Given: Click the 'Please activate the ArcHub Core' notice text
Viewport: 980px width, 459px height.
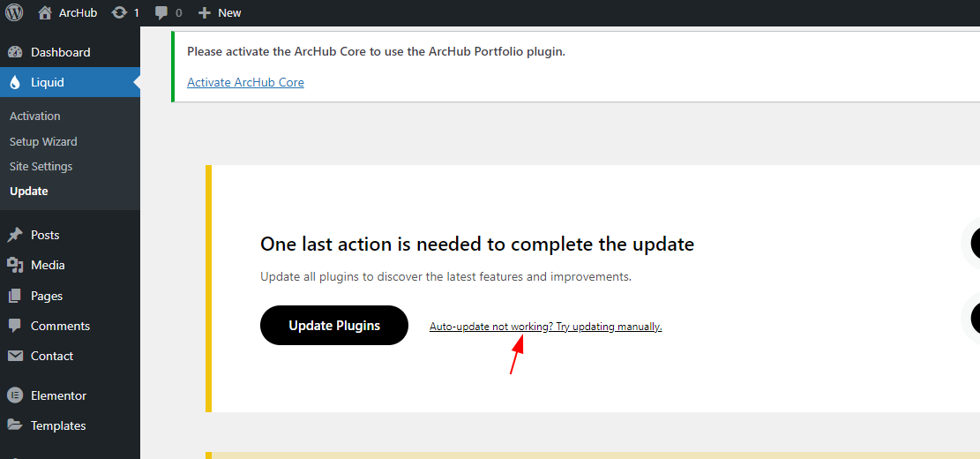Looking at the screenshot, I should [x=376, y=52].
